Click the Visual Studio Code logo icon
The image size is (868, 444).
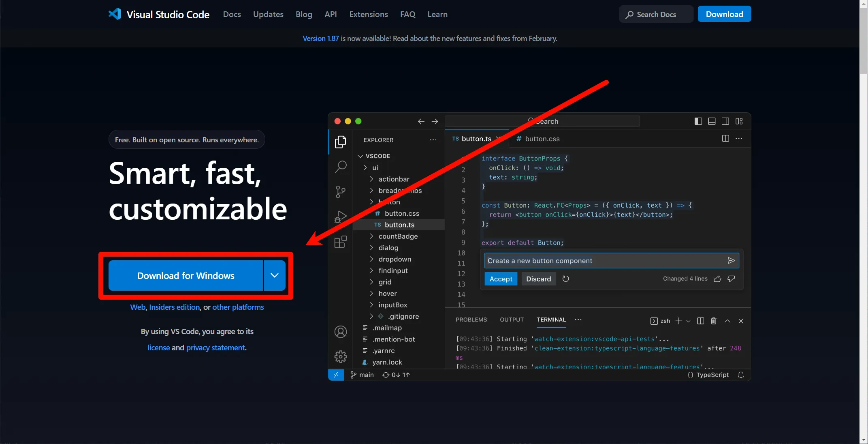115,14
